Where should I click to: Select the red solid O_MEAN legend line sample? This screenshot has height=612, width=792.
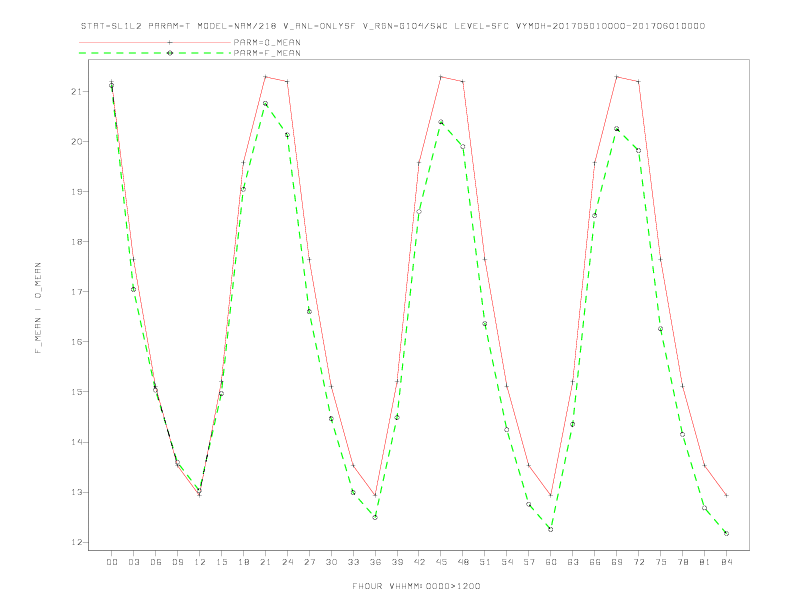tap(155, 42)
